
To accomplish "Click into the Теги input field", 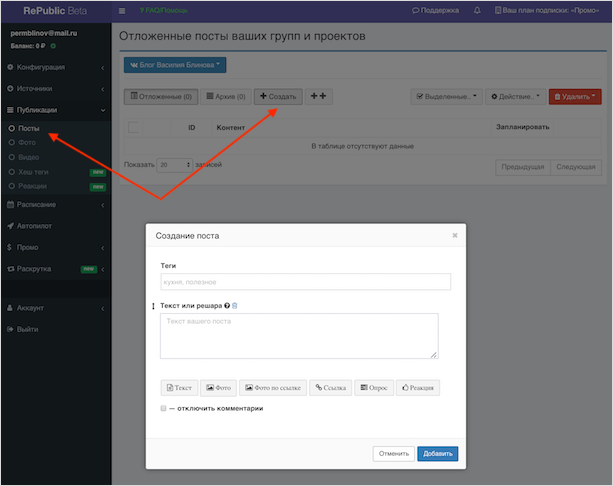I will click(305, 282).
